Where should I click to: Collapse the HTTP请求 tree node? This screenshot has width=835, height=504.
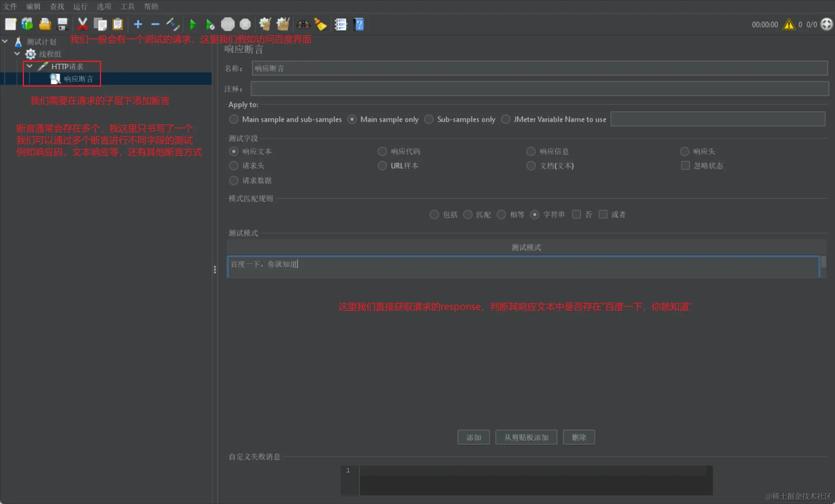click(x=30, y=66)
